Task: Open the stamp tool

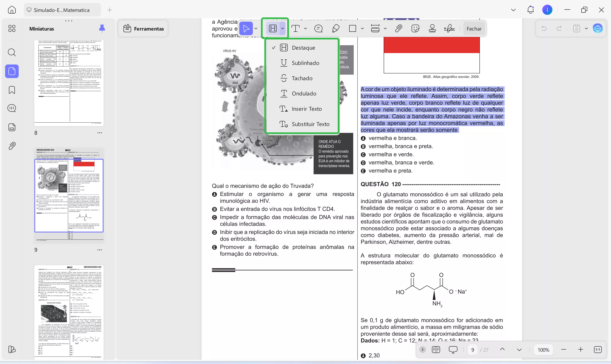Action: pos(432,29)
